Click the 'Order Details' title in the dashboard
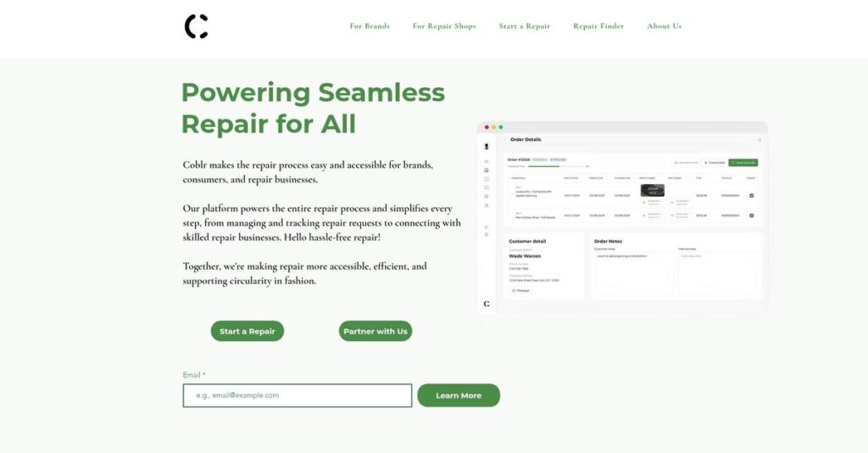 click(526, 140)
